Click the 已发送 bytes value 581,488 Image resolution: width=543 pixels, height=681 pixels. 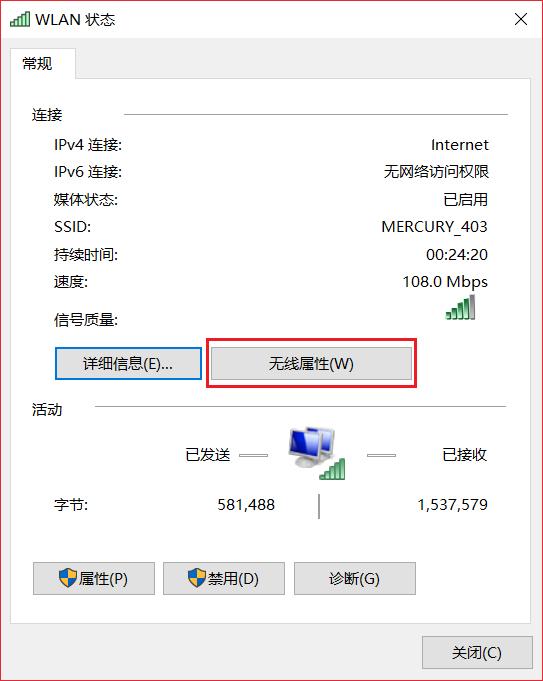[246, 505]
